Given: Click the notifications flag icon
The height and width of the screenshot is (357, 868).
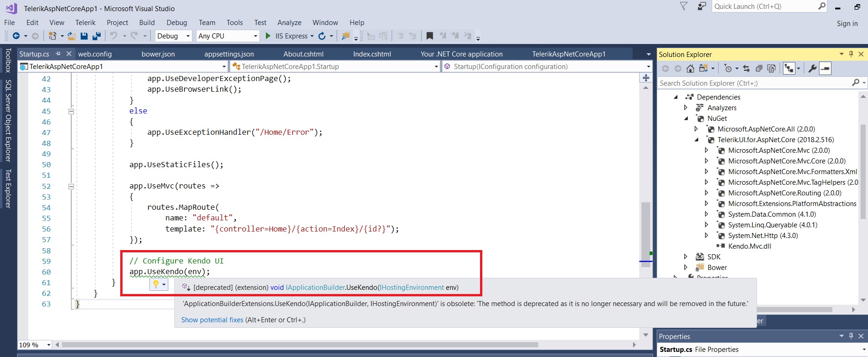Looking at the screenshot, I should click(684, 6).
